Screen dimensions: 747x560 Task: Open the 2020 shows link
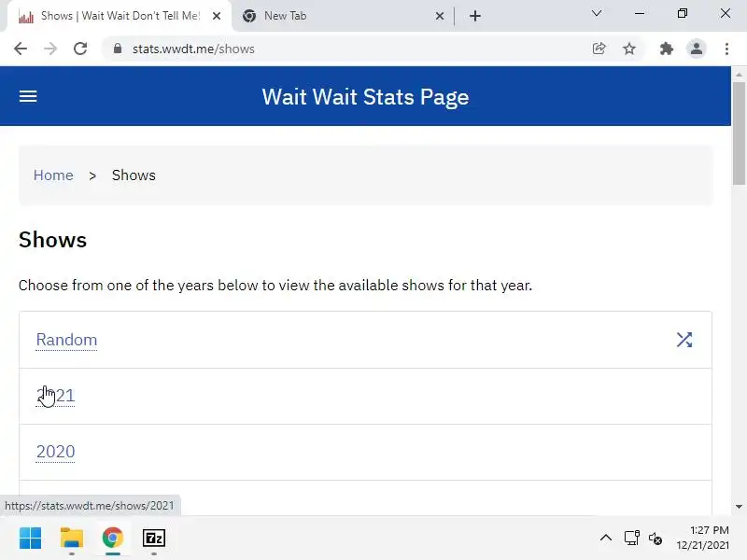(x=56, y=452)
